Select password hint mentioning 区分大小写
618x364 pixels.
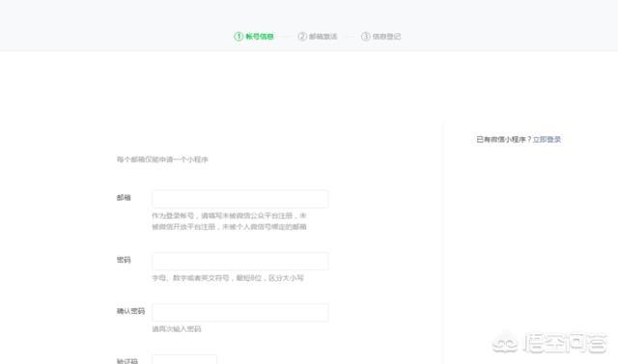coord(228,278)
